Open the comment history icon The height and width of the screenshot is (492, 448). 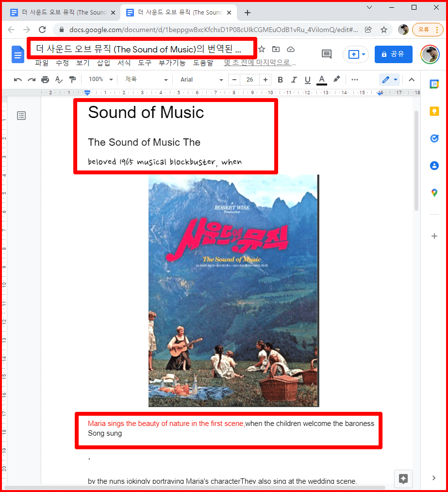point(326,54)
